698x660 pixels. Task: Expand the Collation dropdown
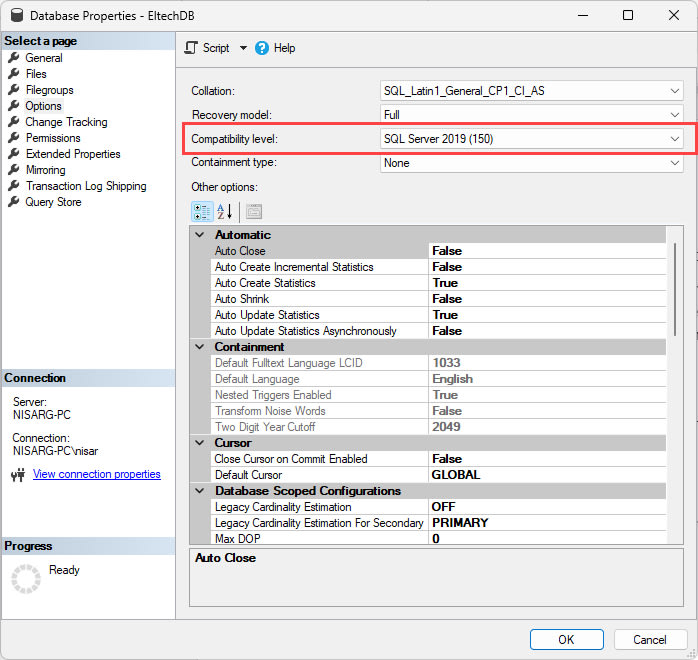click(x=675, y=91)
